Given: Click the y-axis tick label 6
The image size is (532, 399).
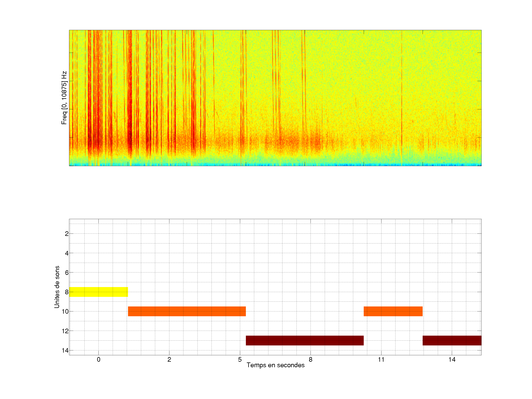Looking at the screenshot, I should click(67, 272).
